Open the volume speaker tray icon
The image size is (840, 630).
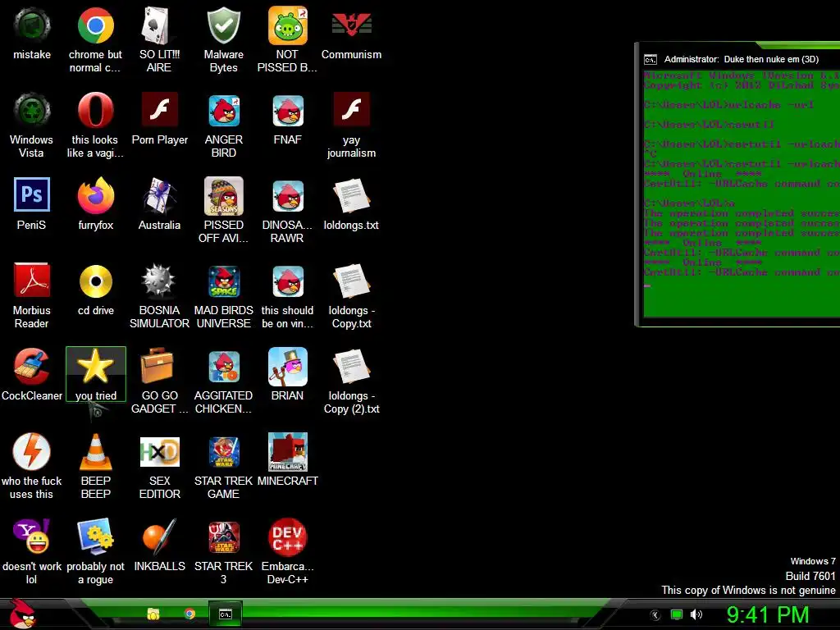pos(696,614)
